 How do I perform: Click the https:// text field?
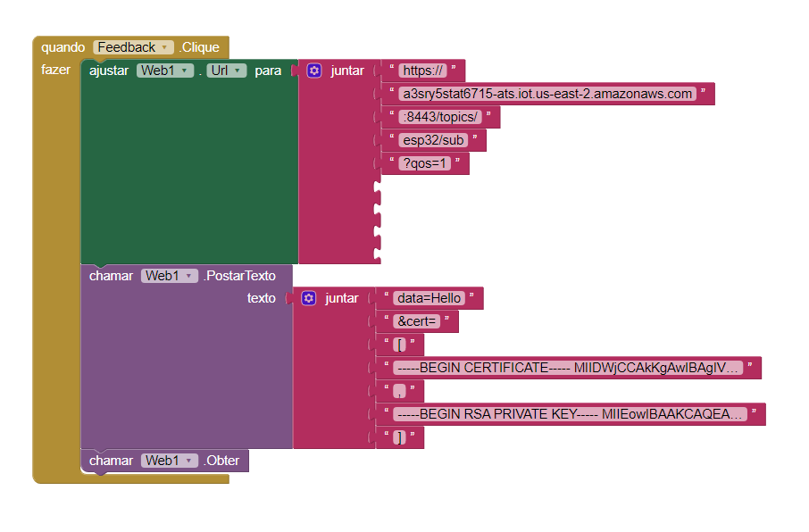(423, 71)
